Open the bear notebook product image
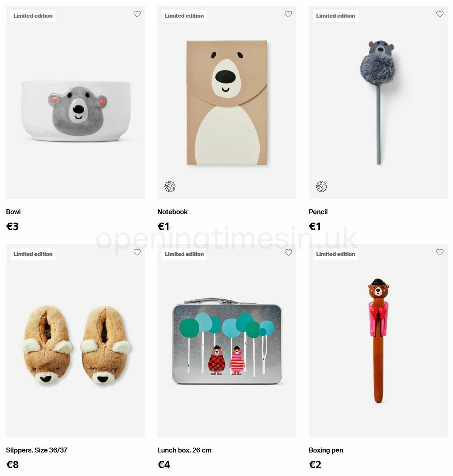Screen dimensions: 453x476 [227, 103]
